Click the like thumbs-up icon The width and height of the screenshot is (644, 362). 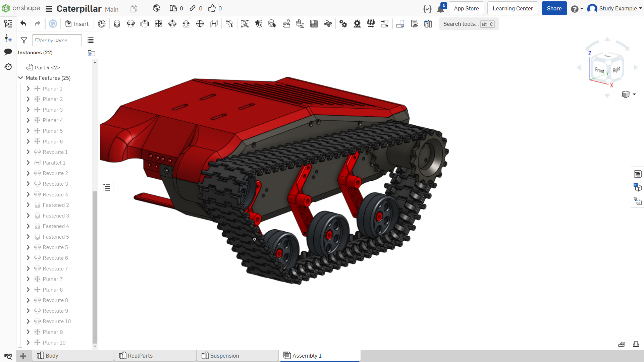click(x=212, y=8)
